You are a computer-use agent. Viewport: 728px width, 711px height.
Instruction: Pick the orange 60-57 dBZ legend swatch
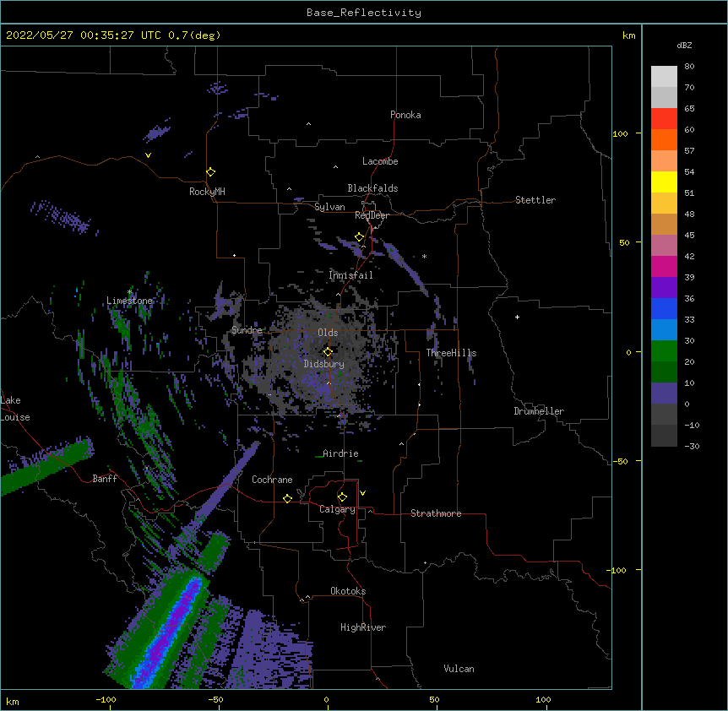[664, 139]
